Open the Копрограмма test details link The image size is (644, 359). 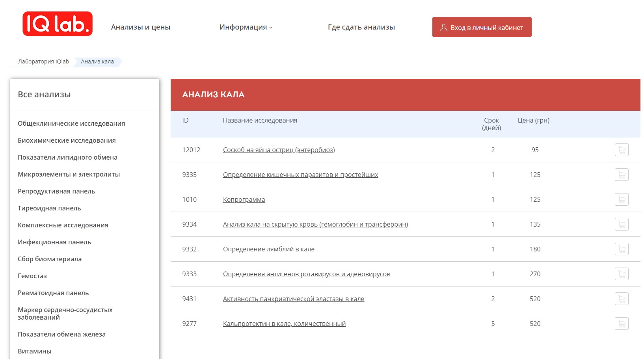click(x=244, y=199)
